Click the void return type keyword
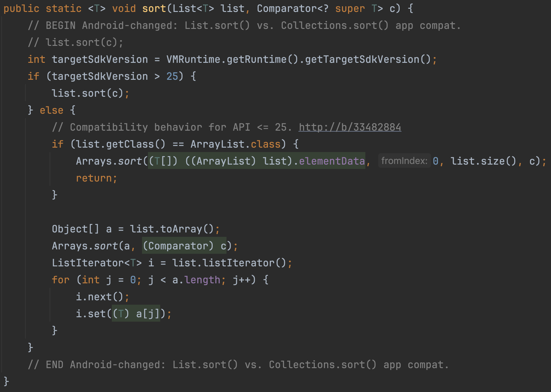The image size is (551, 392). (x=124, y=8)
